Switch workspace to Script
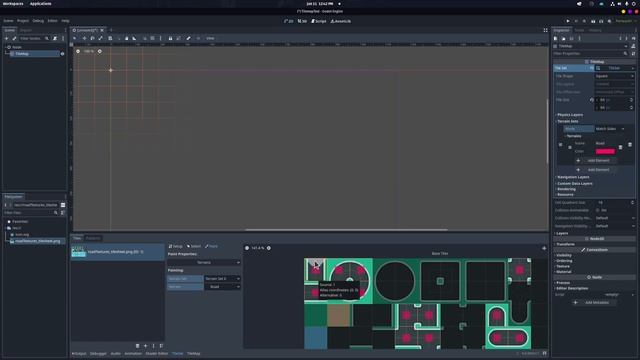 click(319, 21)
